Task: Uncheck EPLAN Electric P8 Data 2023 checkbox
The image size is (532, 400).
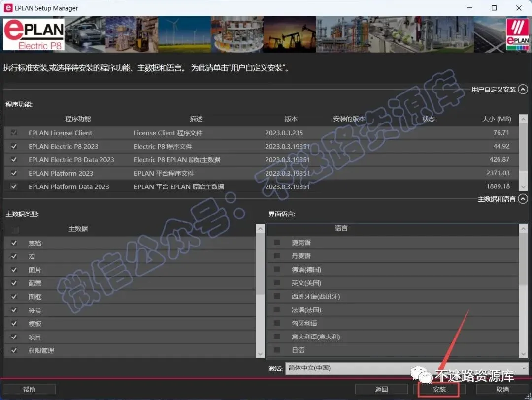Action: [x=14, y=160]
